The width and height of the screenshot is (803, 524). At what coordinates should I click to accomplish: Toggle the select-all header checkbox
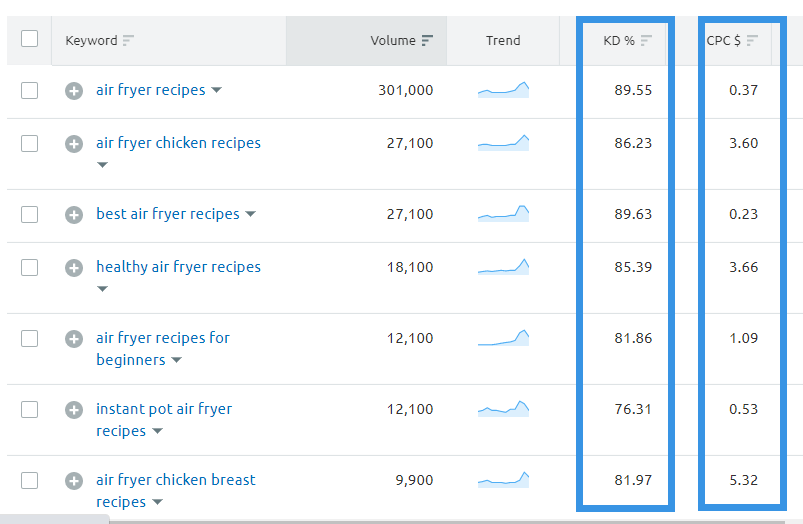(29, 39)
